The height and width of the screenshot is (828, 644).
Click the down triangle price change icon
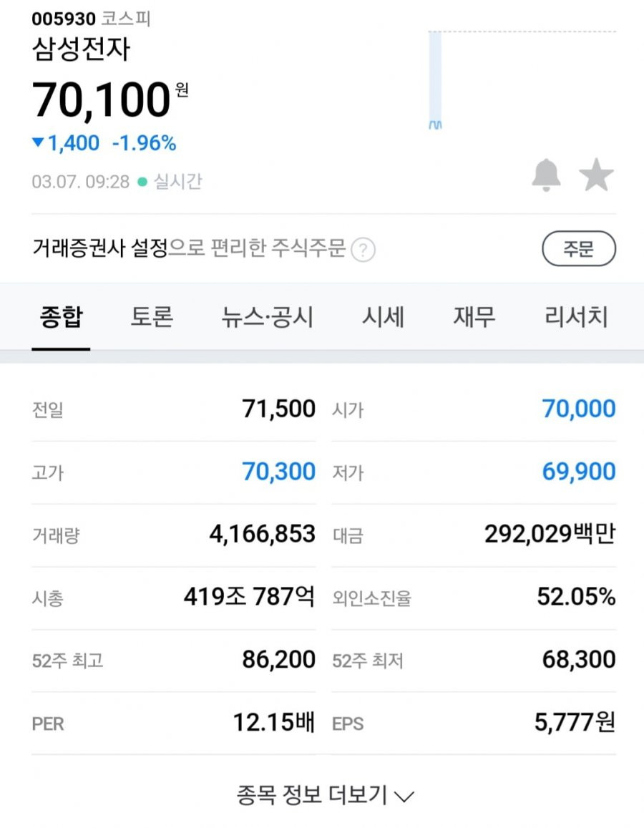point(37,142)
